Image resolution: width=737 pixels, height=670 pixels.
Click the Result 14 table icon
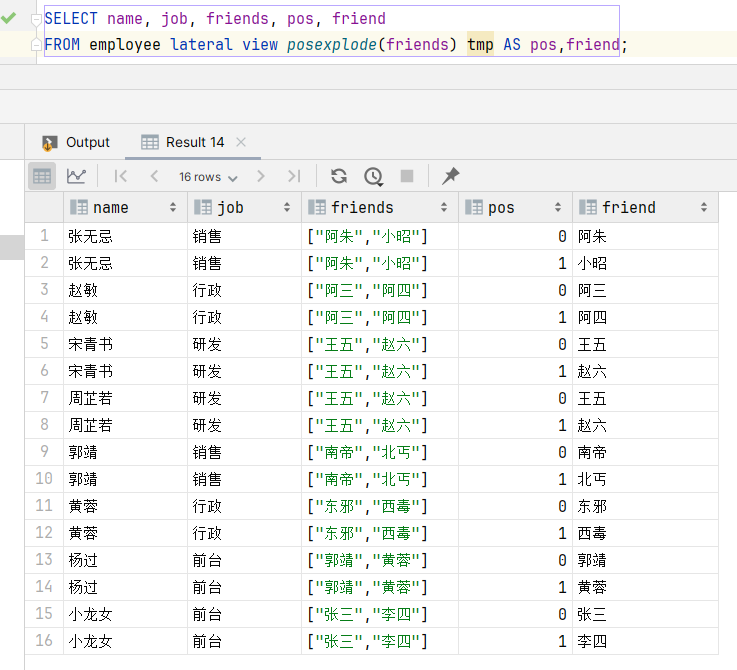tap(150, 142)
